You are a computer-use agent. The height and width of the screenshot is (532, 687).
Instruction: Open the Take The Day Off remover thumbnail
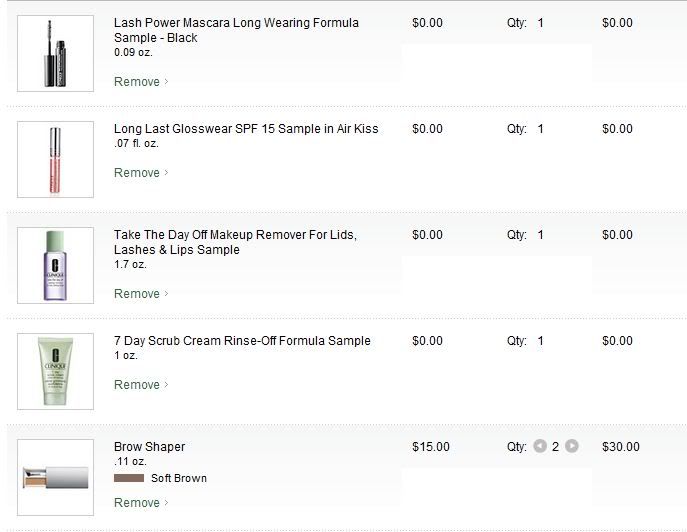[55, 265]
